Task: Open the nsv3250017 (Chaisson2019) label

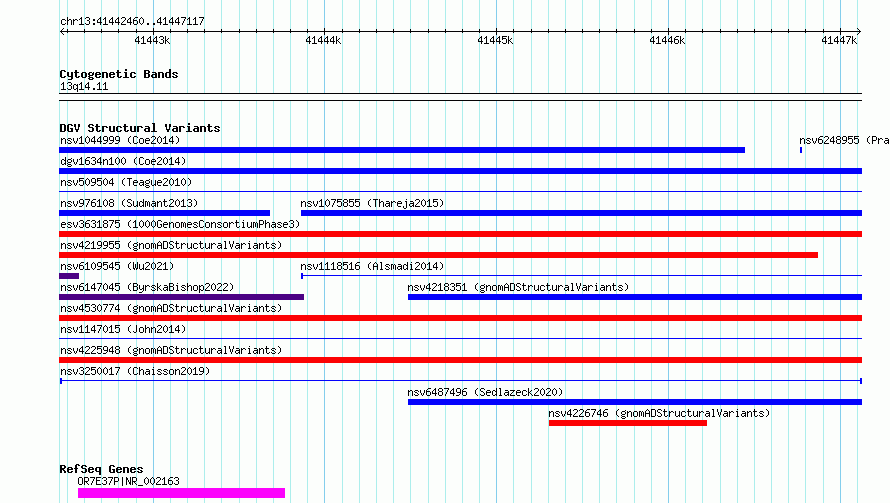Action: click(x=135, y=371)
